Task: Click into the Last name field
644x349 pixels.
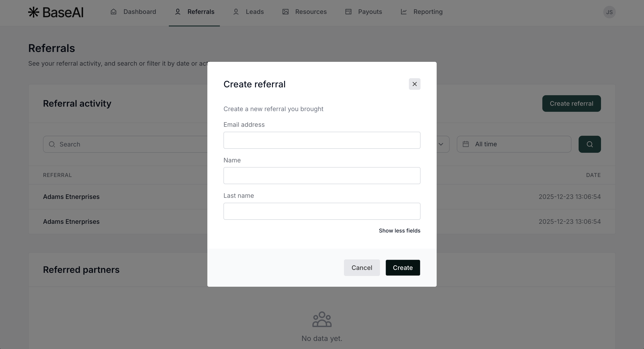Action: coord(322,211)
